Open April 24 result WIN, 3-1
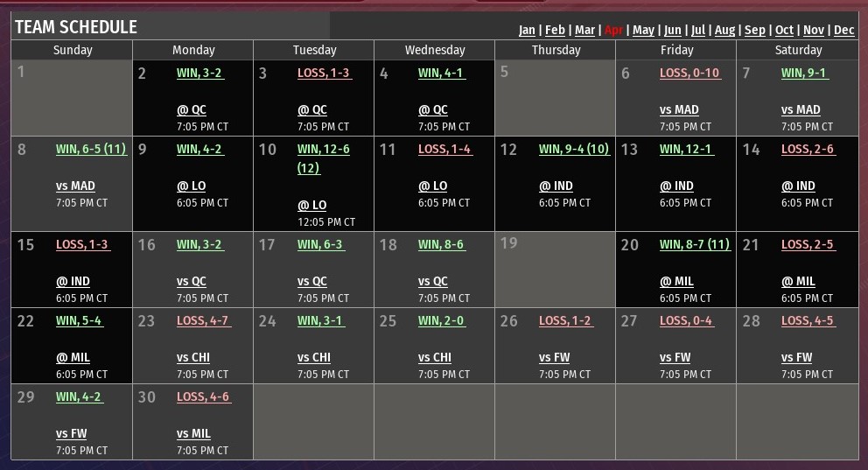This screenshot has height=470, width=868. click(320, 320)
